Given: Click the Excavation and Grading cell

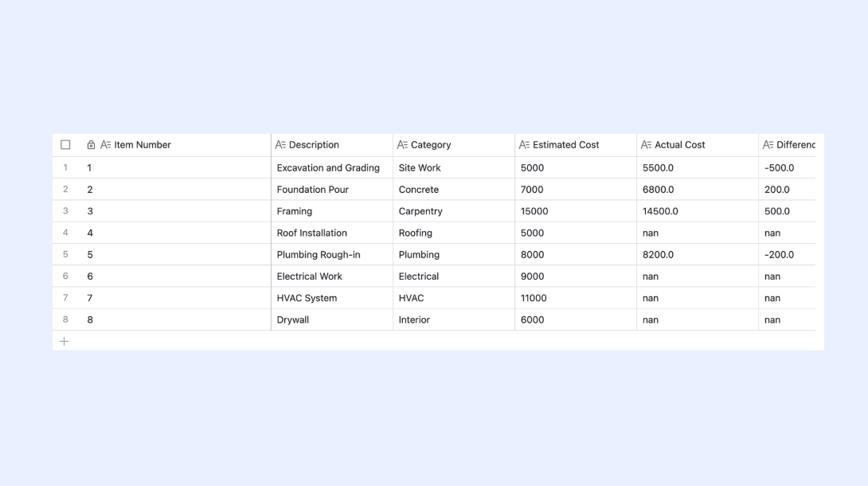Looking at the screenshot, I should [x=332, y=168].
